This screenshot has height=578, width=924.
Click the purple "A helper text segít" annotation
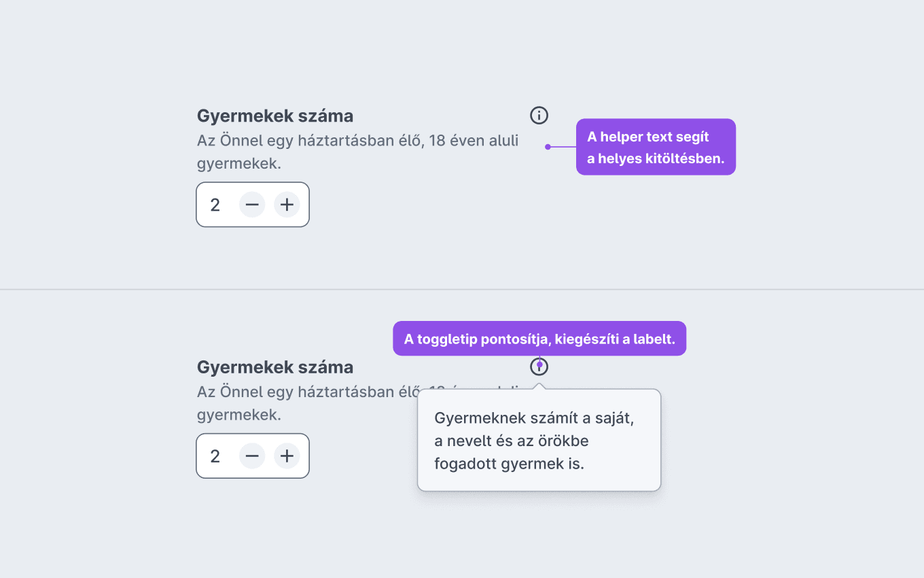[x=656, y=147]
